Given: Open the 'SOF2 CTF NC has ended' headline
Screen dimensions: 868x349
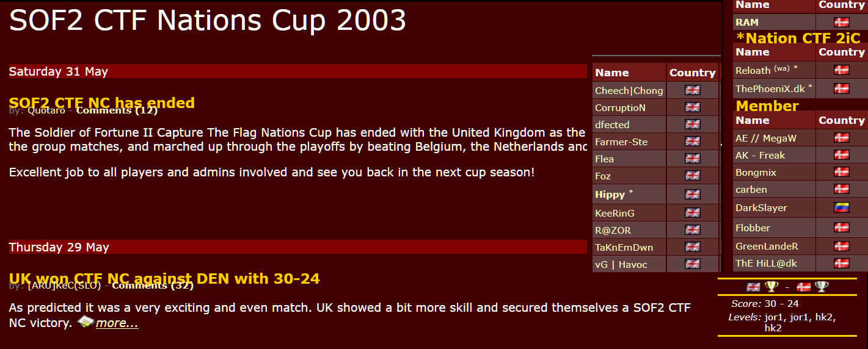Looking at the screenshot, I should pos(102,101).
